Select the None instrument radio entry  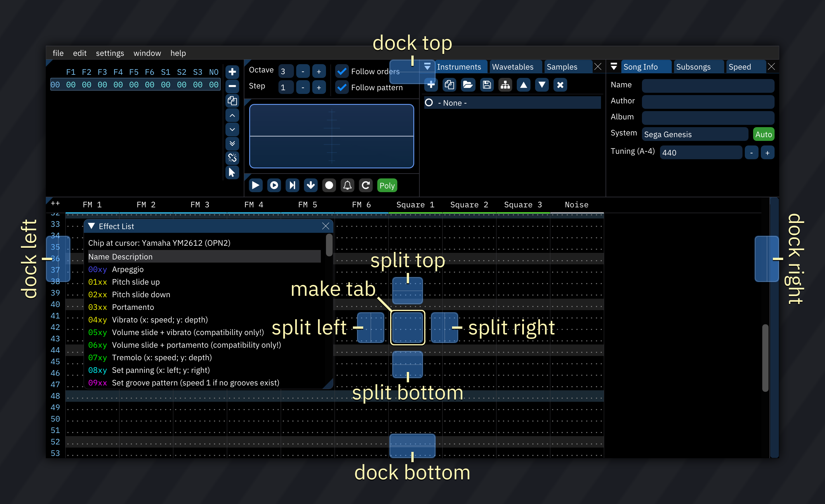[429, 103]
